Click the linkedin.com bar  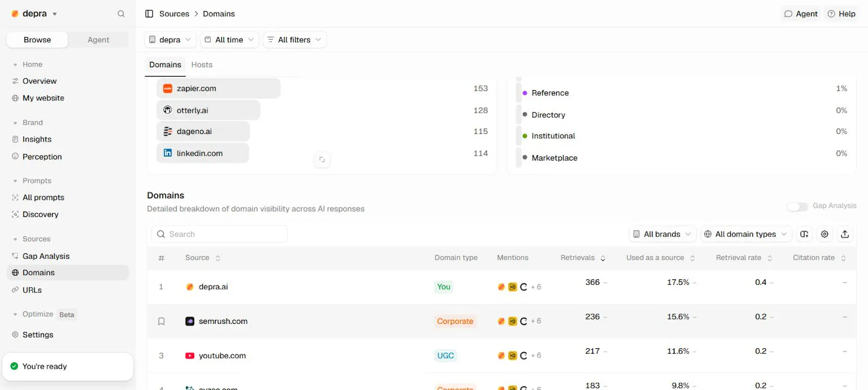[203, 153]
